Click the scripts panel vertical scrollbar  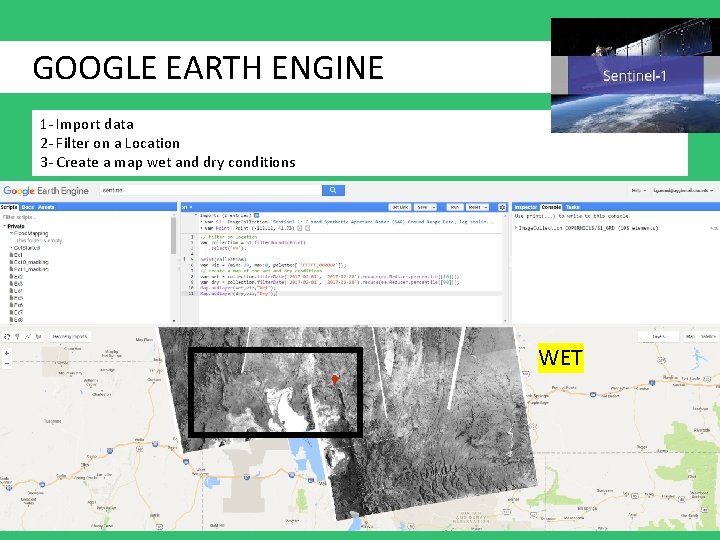[x=174, y=235]
